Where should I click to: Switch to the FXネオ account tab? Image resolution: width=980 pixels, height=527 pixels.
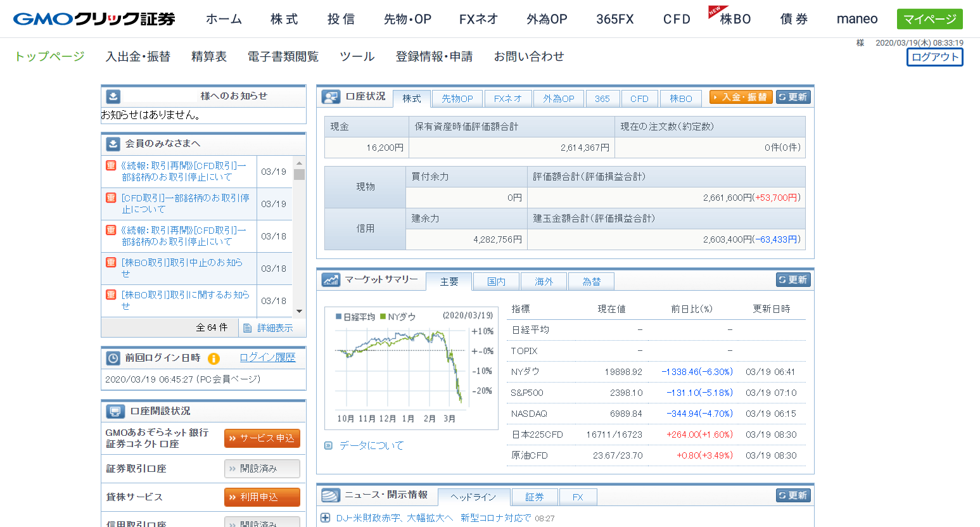coord(508,98)
